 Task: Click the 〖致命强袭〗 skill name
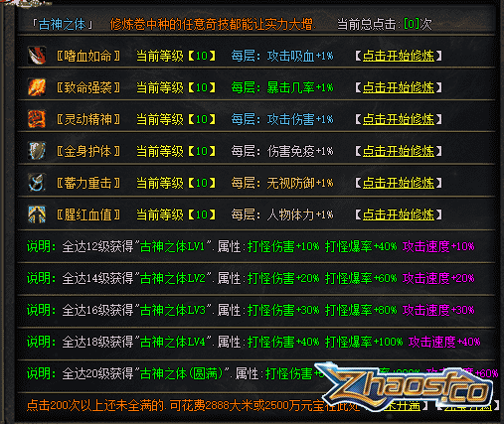pos(88,87)
